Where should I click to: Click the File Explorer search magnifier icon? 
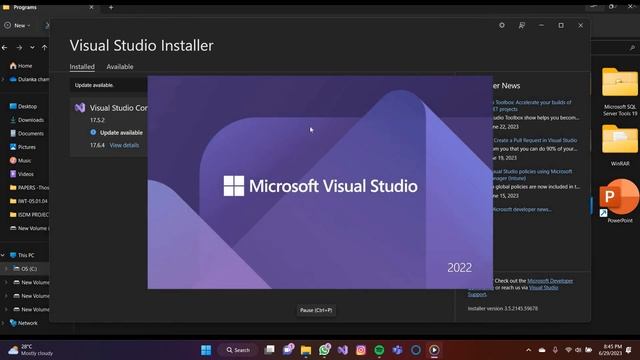tap(632, 48)
